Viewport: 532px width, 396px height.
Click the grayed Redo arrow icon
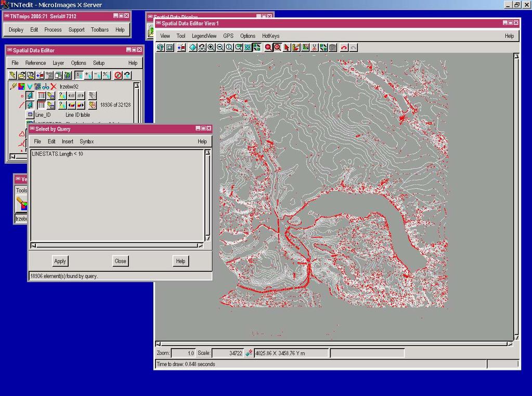(x=353, y=47)
